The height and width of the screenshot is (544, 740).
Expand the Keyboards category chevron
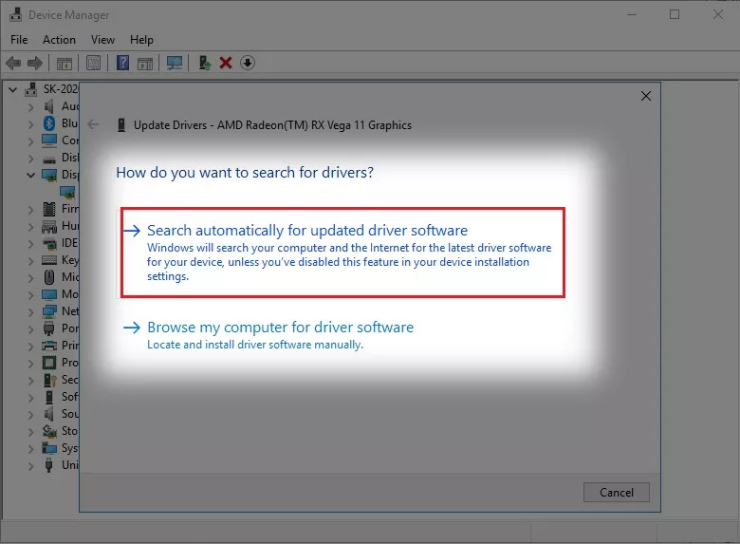(x=31, y=261)
